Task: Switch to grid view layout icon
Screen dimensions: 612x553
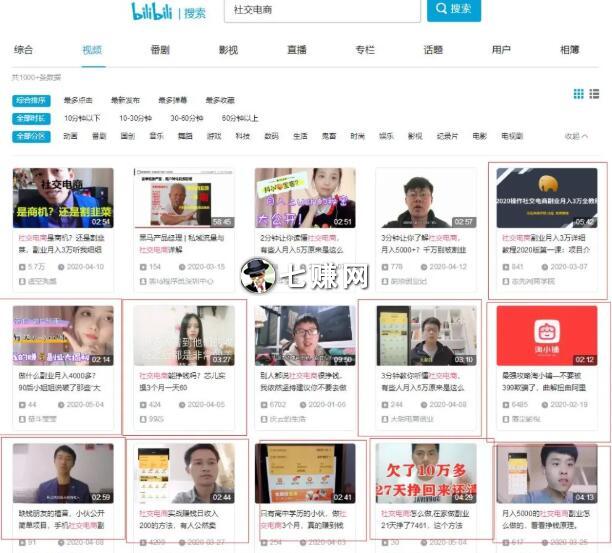Action: click(x=578, y=94)
